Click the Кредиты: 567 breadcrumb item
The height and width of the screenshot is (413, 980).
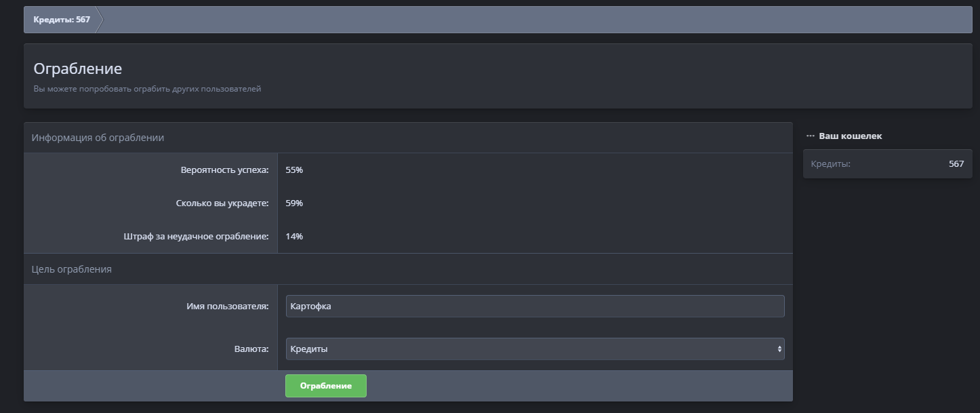62,20
